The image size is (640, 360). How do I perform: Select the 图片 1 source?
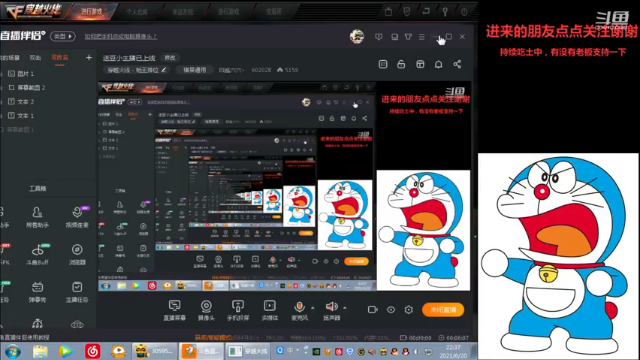tap(21, 73)
